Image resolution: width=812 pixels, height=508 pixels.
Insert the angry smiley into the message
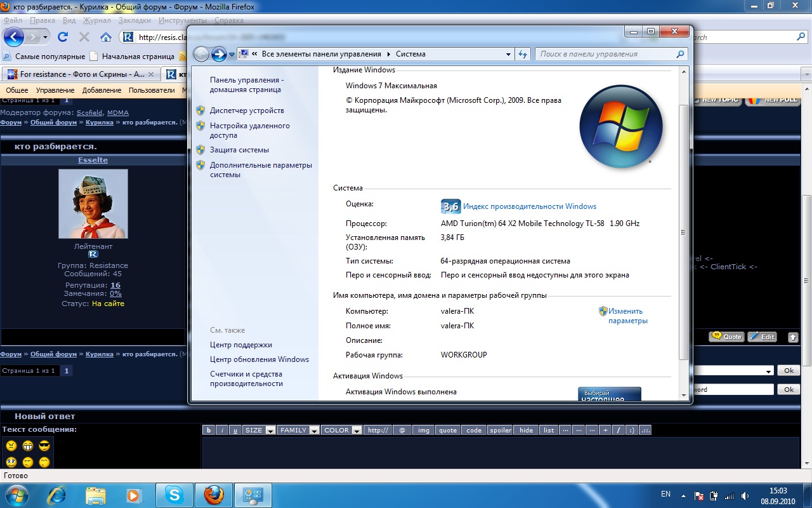(11, 446)
